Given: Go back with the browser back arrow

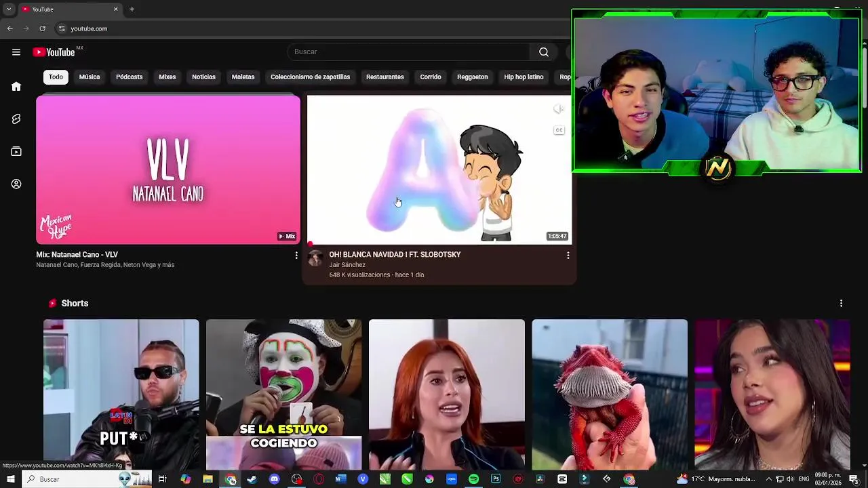Looking at the screenshot, I should (9, 28).
